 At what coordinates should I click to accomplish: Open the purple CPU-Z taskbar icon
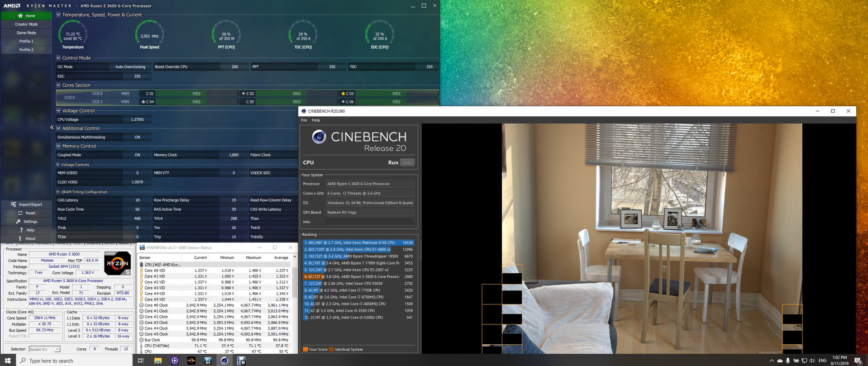pos(175,361)
